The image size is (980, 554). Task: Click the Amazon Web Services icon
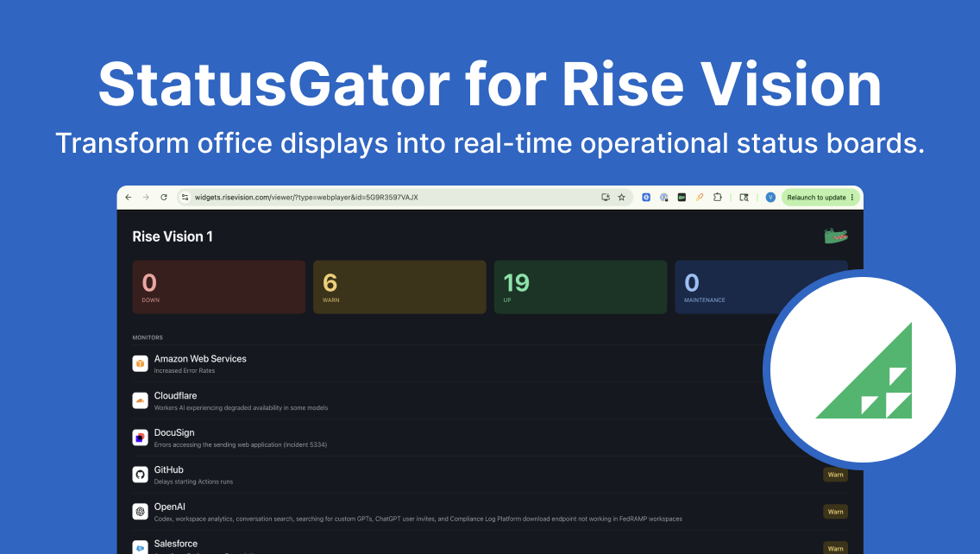coord(140,363)
